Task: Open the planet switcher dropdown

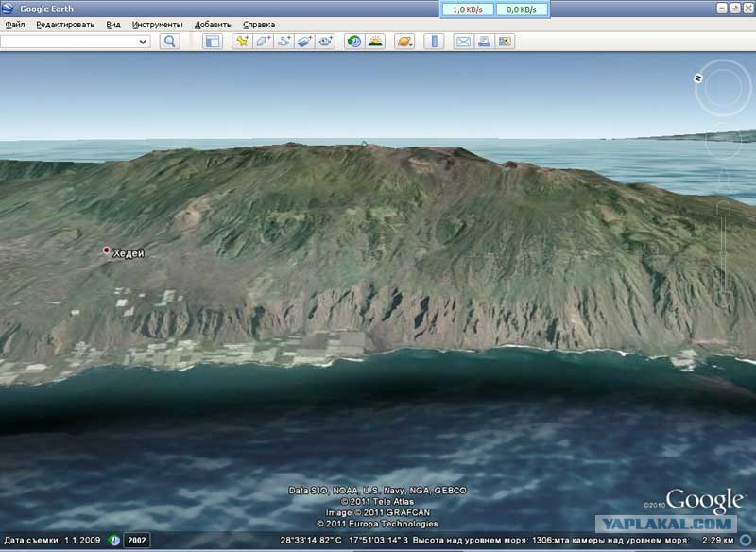Action: [404, 42]
